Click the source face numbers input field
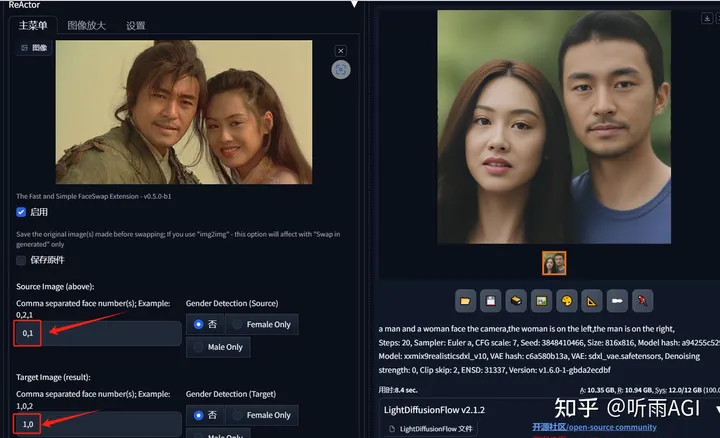The width and height of the screenshot is (720, 438). tap(98, 333)
